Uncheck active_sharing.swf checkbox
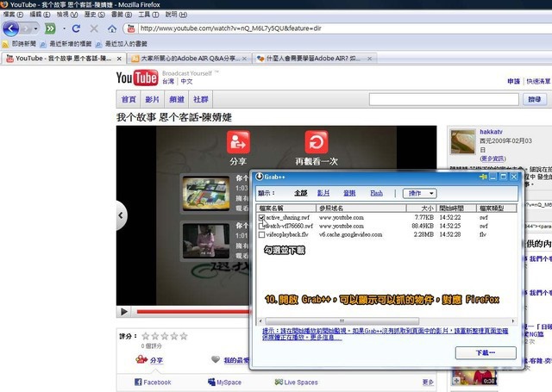The height and width of the screenshot is (392, 552). click(x=261, y=218)
